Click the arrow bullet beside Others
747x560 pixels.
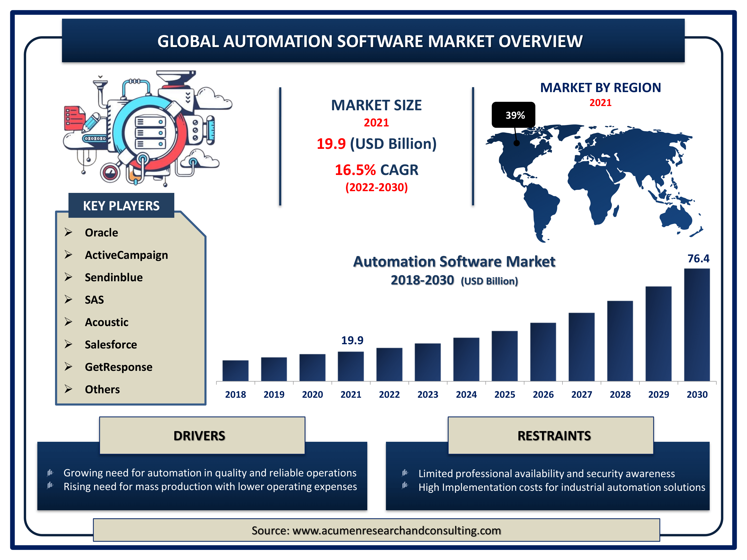pyautogui.click(x=68, y=389)
